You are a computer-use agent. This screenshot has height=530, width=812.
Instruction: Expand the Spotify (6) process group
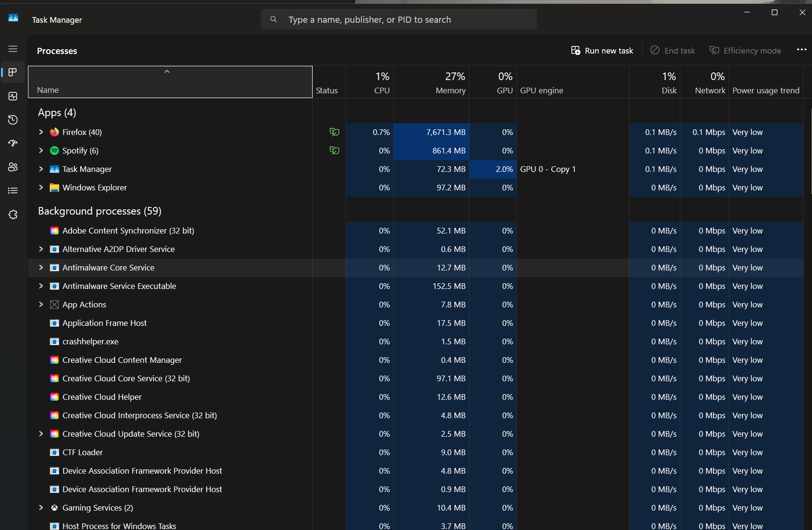(x=41, y=151)
